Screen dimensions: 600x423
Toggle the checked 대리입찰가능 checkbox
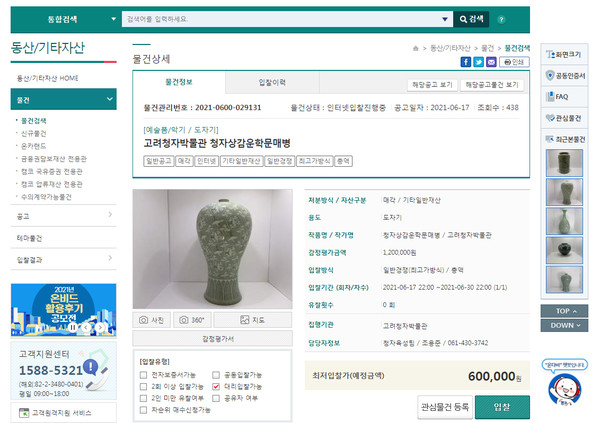pos(216,387)
